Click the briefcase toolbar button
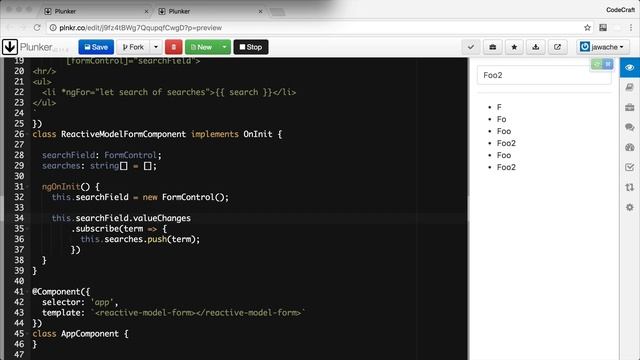 click(493, 47)
